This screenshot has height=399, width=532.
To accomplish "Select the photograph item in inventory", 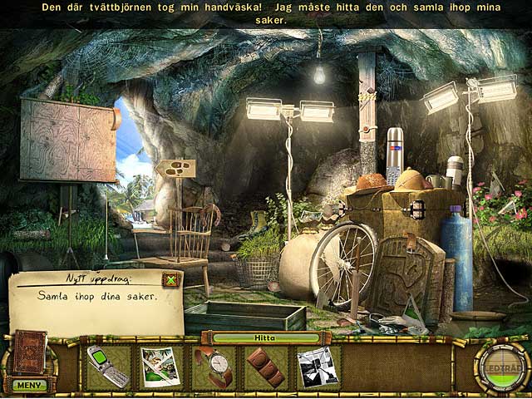I will click(x=160, y=367).
